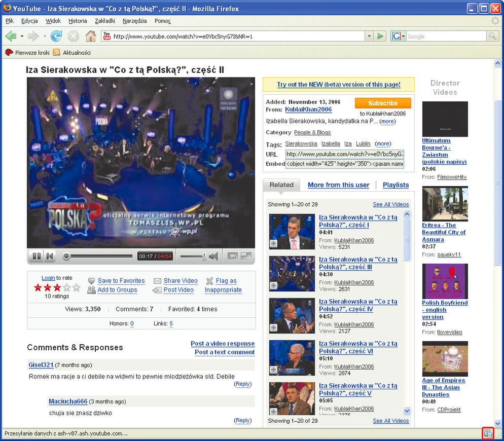This screenshot has width=504, height=441.
Task: Open the Zakładki menu
Action: click(105, 21)
